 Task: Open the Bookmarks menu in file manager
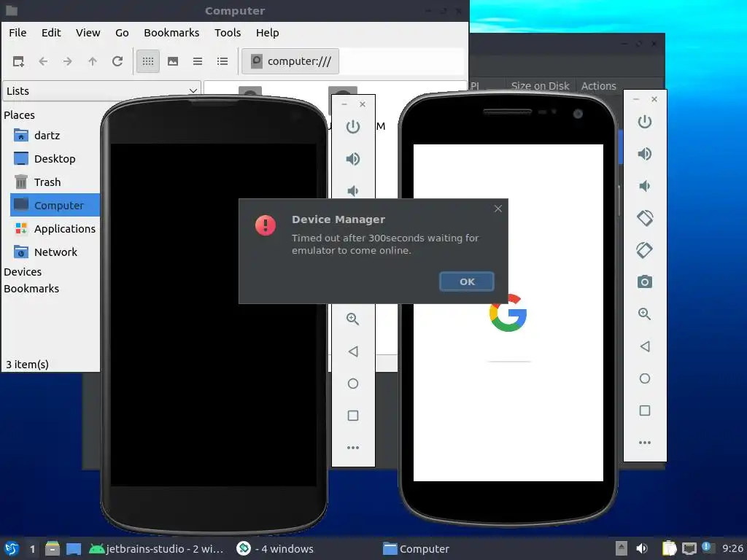coord(171,33)
